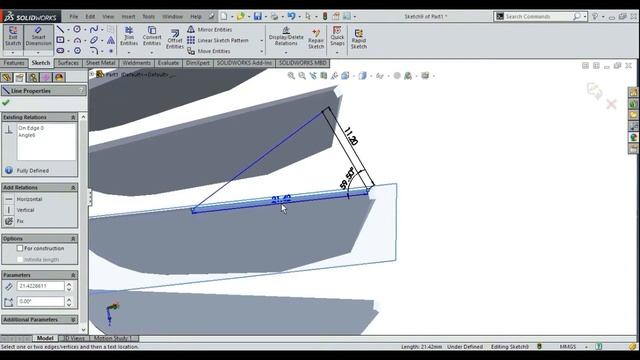Expand the Additional Parameters section
Image resolution: width=640 pixels, height=360 pixels.
point(73,320)
